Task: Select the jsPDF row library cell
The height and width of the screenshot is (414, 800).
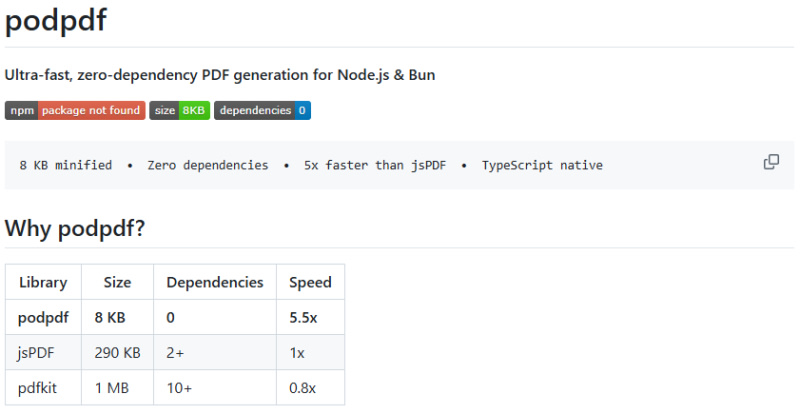Action: tap(36, 352)
